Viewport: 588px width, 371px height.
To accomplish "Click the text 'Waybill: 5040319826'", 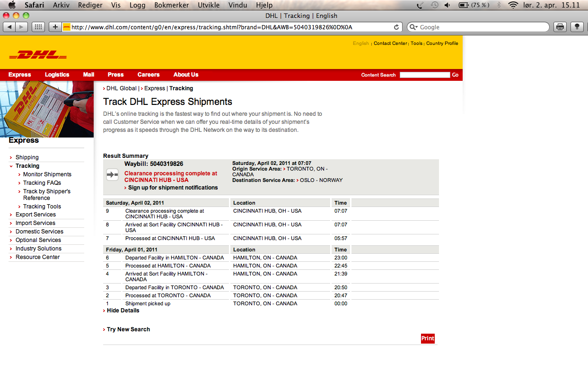I will point(154,164).
